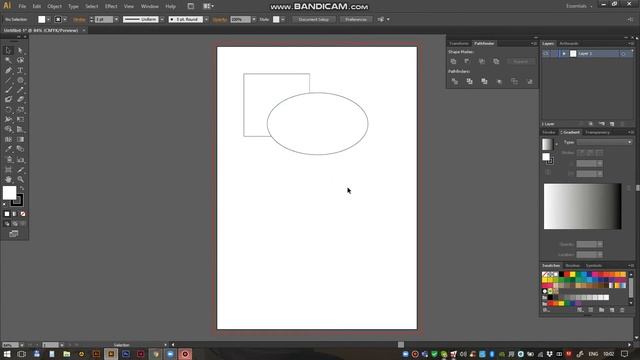Open Essentials workspace switcher

coord(579,6)
